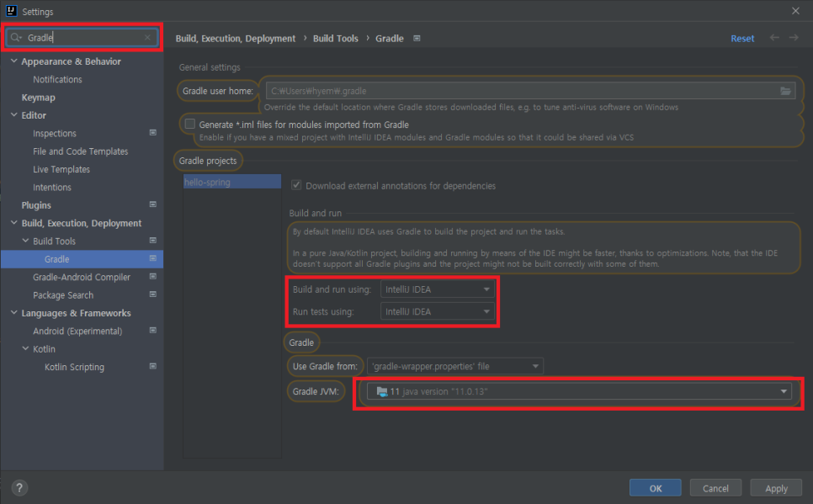Click project-level icon in selected Gradle row

tap(153, 258)
